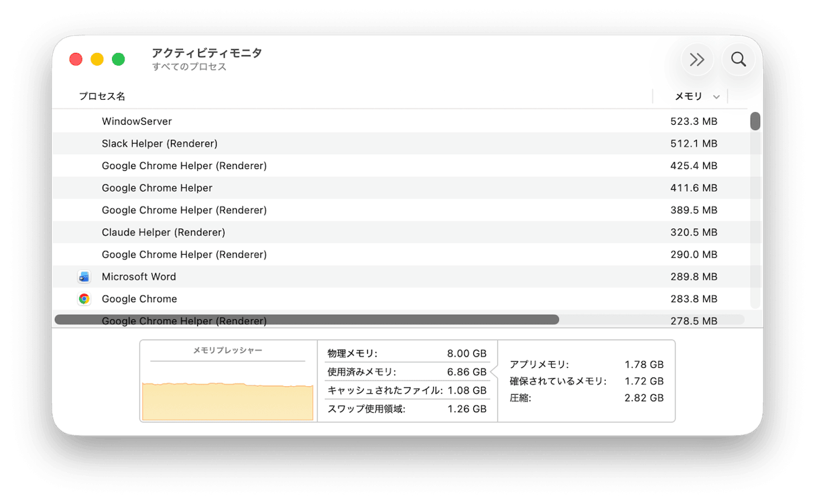Open the toolbar overflow double-chevron button
Image resolution: width=815 pixels, height=504 pixels.
coord(697,60)
